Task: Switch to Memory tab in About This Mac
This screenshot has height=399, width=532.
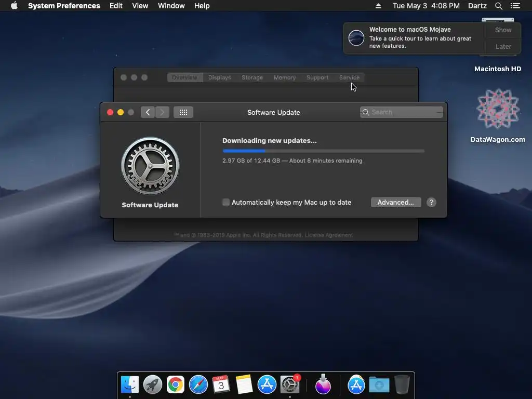Action: [x=285, y=77]
